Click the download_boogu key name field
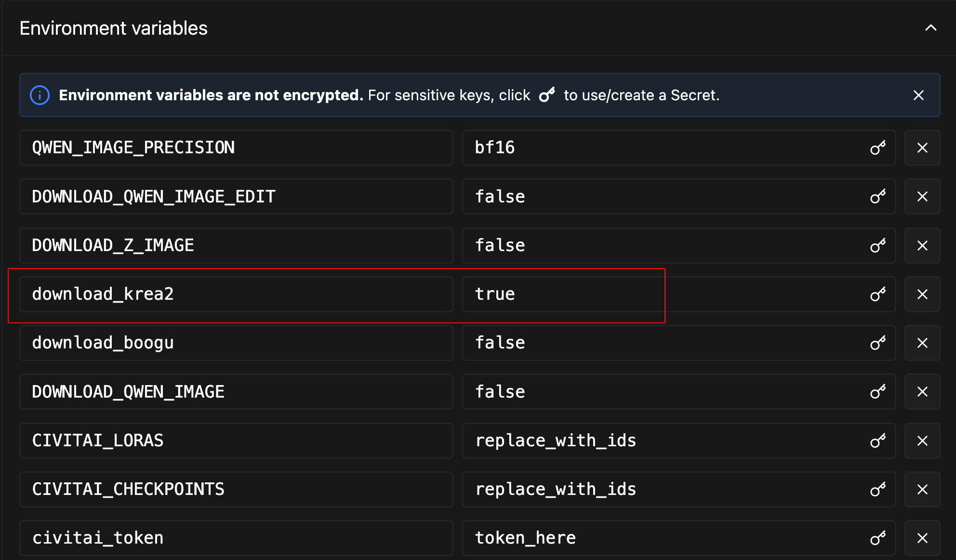 (x=236, y=343)
